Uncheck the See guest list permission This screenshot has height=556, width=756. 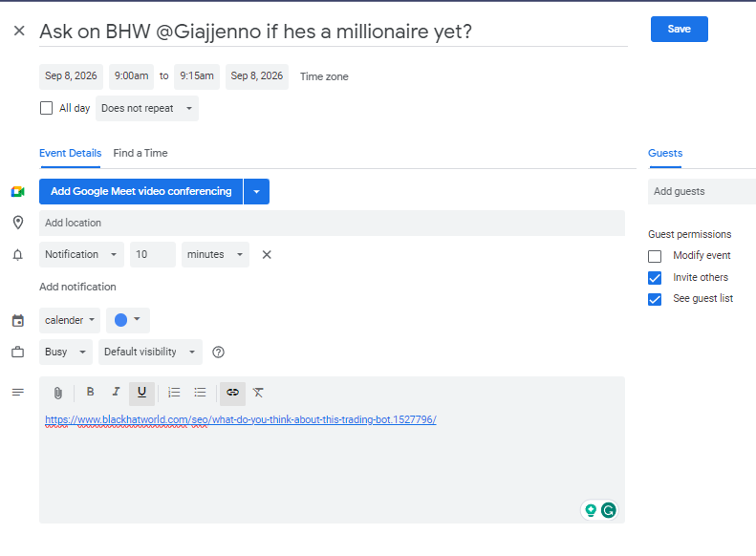[655, 299]
